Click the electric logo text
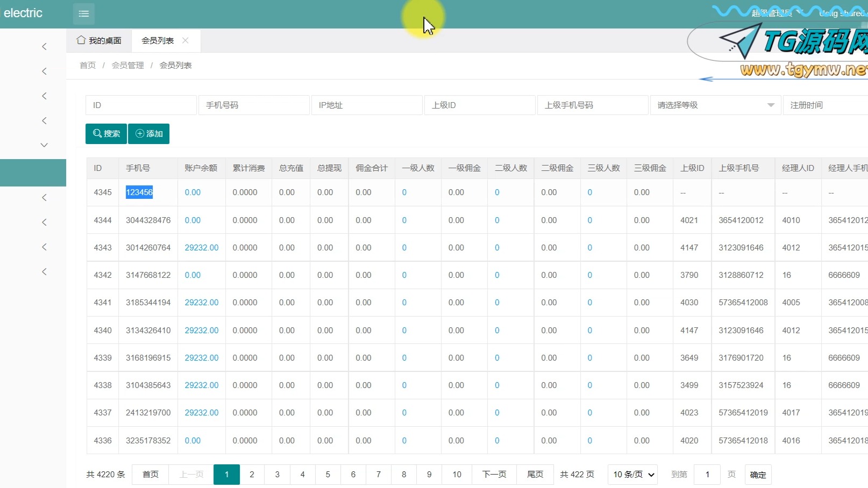 point(23,13)
